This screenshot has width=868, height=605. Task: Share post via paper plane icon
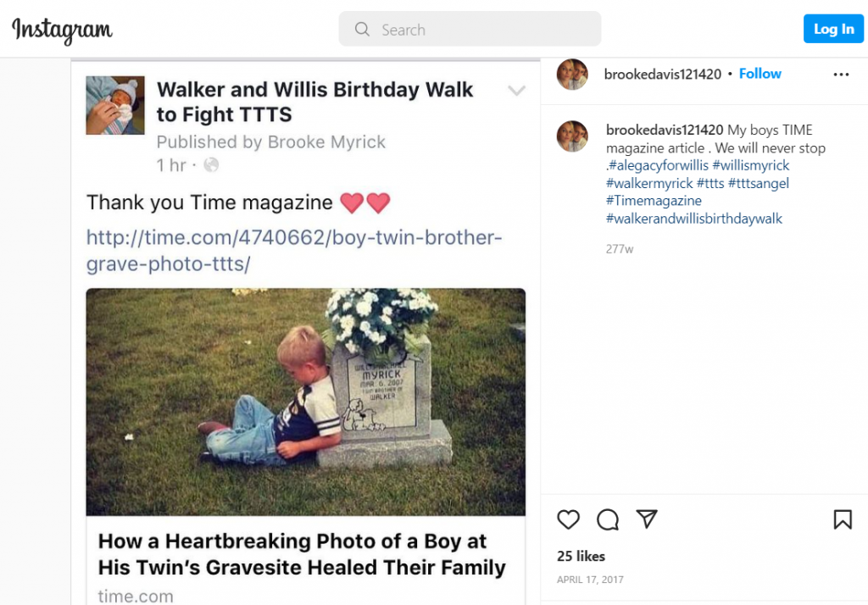point(647,519)
